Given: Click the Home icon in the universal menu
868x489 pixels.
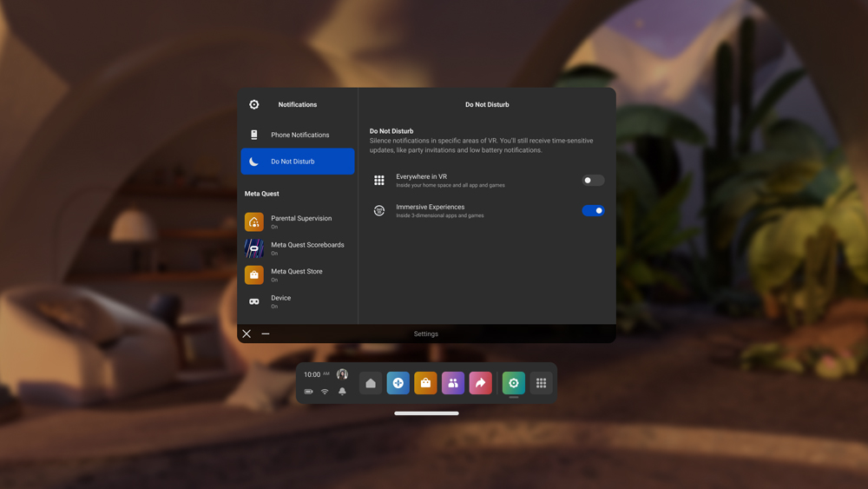Looking at the screenshot, I should [x=371, y=383].
